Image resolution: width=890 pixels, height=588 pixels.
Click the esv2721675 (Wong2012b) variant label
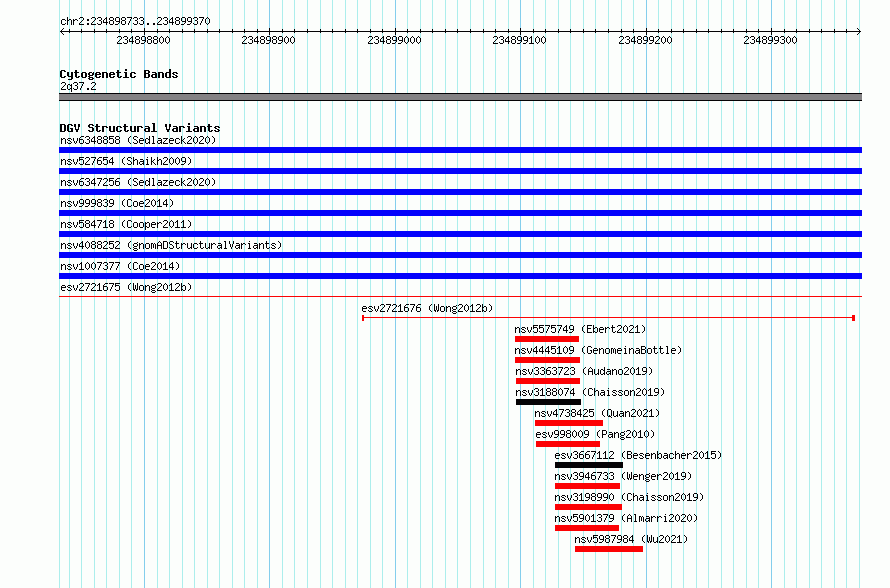pos(126,287)
